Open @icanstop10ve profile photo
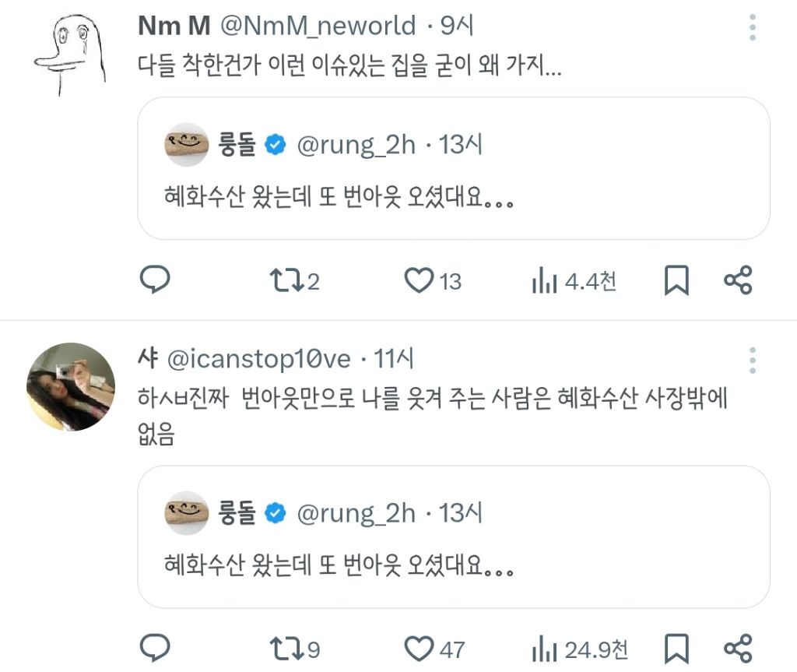The image size is (797, 672). coord(72,387)
